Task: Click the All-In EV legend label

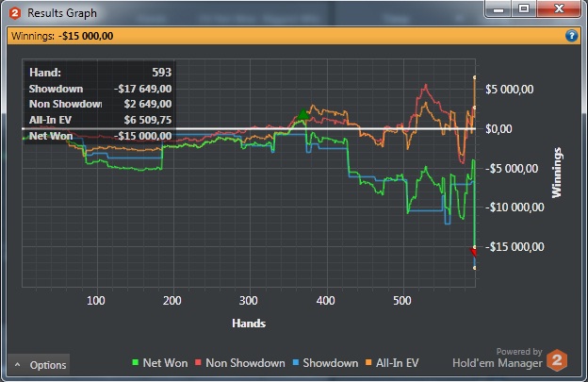Action: click(397, 363)
